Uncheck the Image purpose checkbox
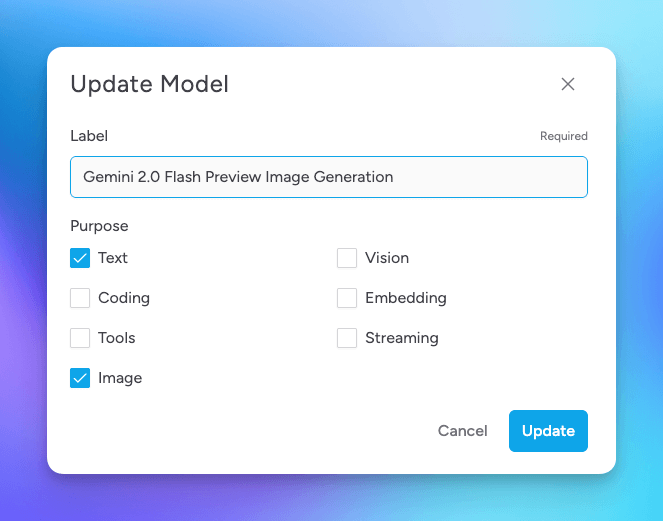This screenshot has height=521, width=663. point(80,378)
